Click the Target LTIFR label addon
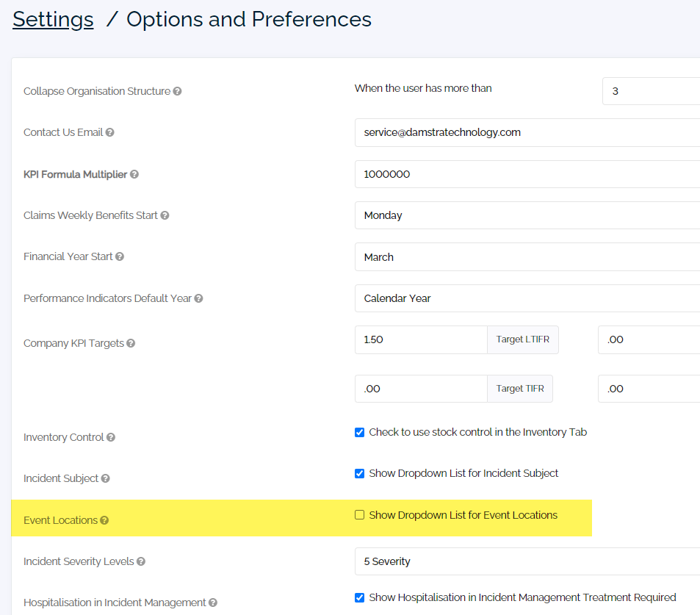This screenshot has width=700, height=615. point(523,340)
